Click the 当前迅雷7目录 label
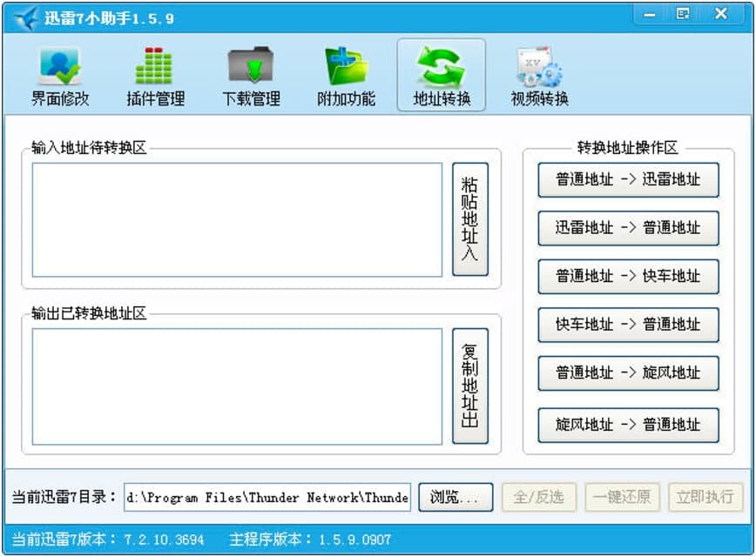This screenshot has height=557, width=756. point(64,497)
